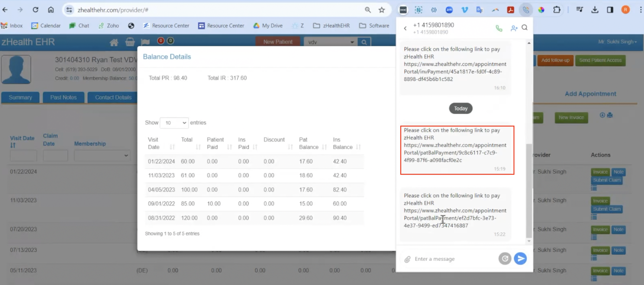This screenshot has width=644, height=285.
Task: Click Invoice button in 07/13/2023 row
Action: point(600,250)
